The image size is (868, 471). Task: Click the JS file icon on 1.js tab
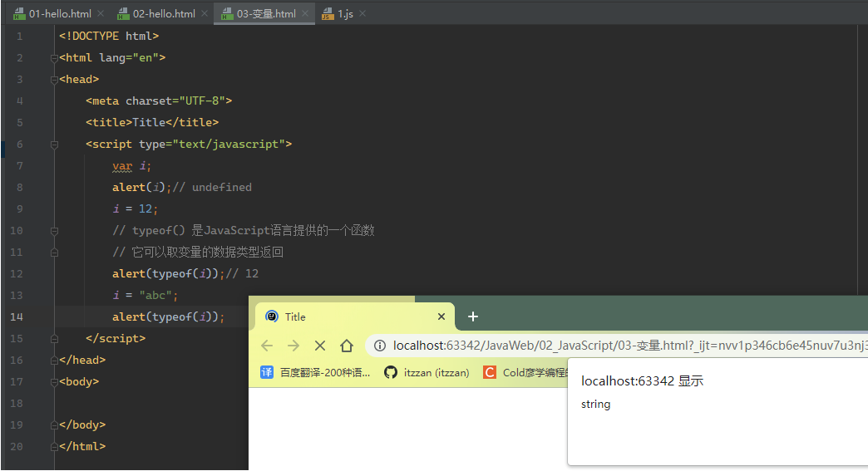click(x=328, y=14)
